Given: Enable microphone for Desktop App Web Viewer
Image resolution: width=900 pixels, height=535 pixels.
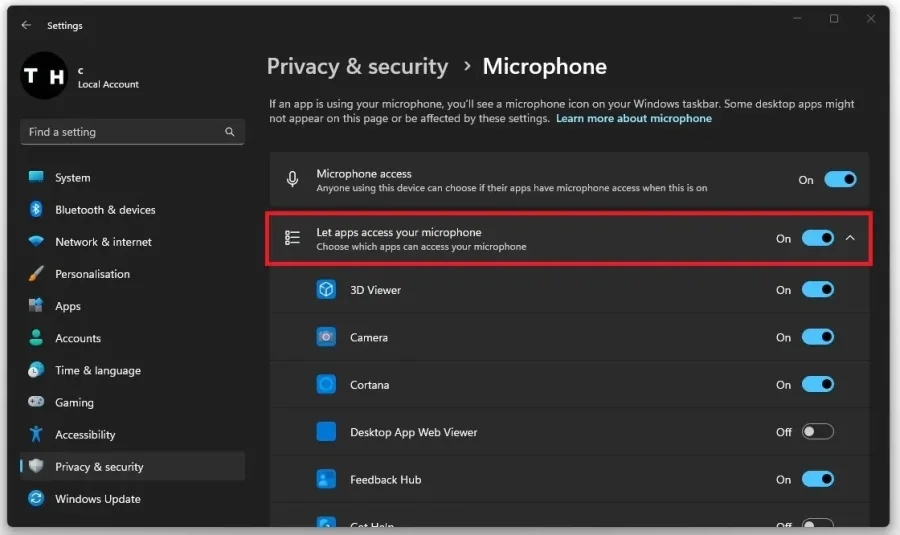Looking at the screenshot, I should coord(818,432).
